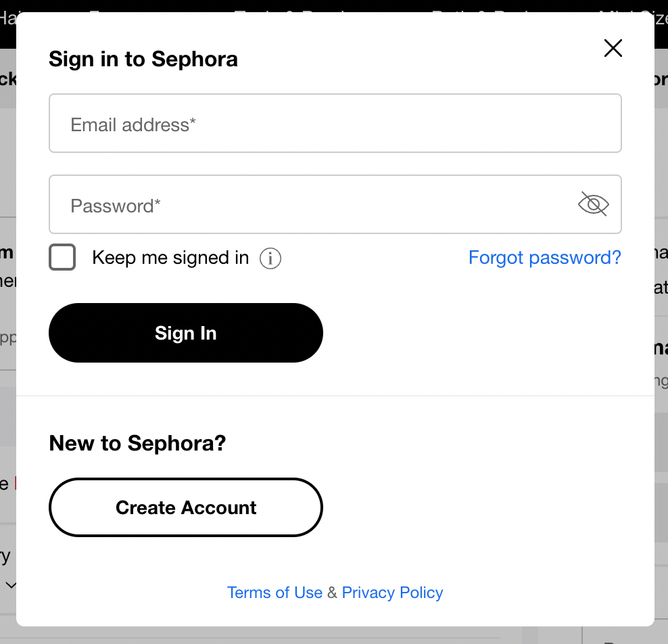Close the Sign in to Sephora dialog
The image size is (668, 644).
[x=613, y=48]
